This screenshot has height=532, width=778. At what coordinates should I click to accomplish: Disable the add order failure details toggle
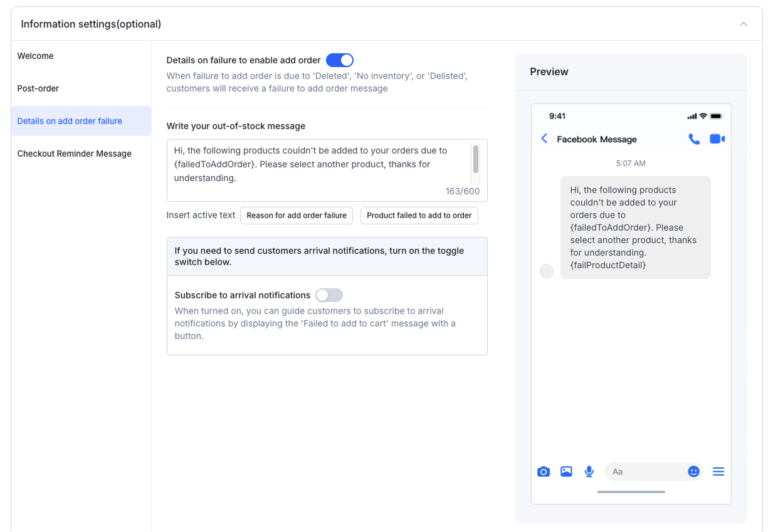point(339,60)
